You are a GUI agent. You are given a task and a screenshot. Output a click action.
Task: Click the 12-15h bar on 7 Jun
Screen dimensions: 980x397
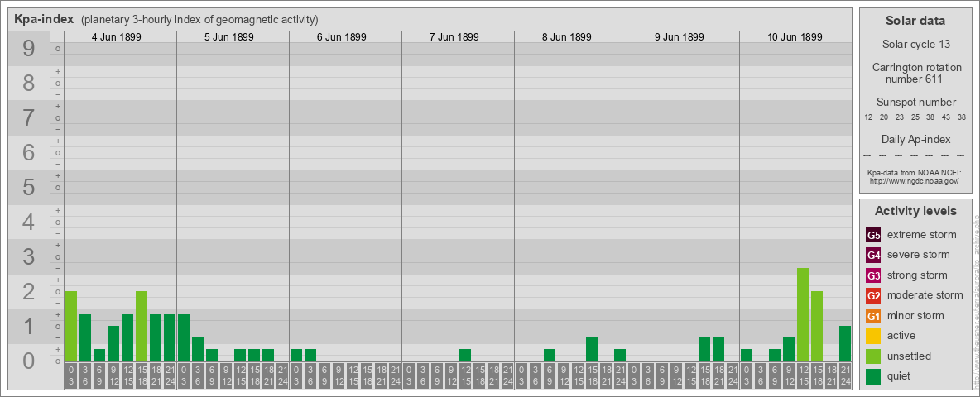click(465, 355)
